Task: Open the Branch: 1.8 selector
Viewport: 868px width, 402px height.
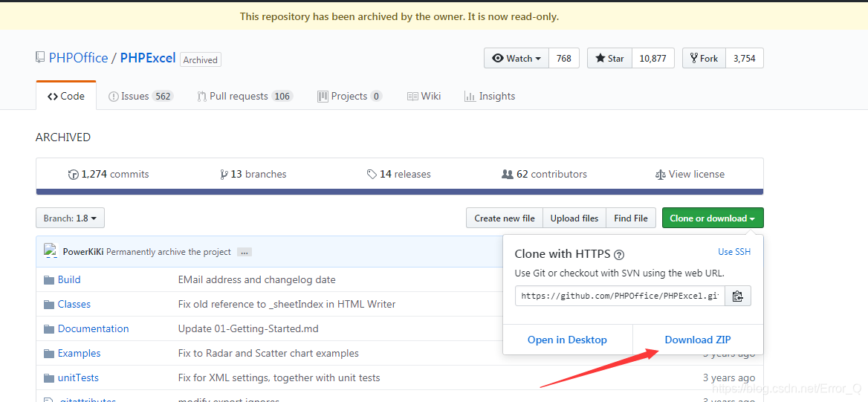Action: point(71,218)
